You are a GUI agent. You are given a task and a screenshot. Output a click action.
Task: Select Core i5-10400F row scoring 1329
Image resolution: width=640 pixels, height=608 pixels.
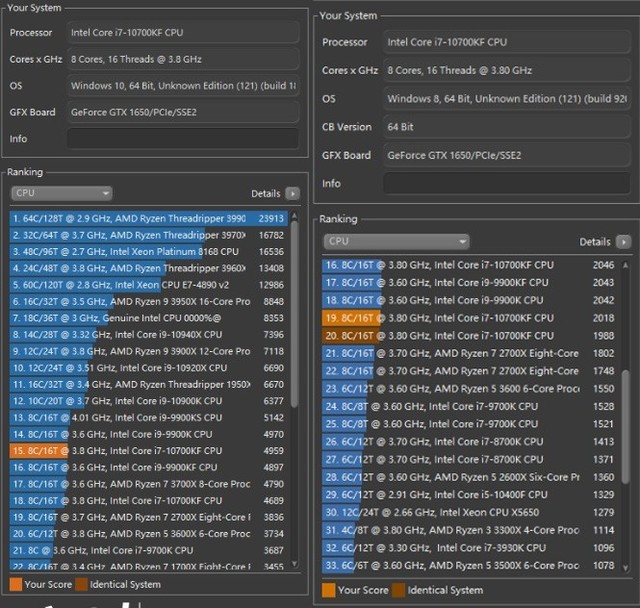point(470,495)
